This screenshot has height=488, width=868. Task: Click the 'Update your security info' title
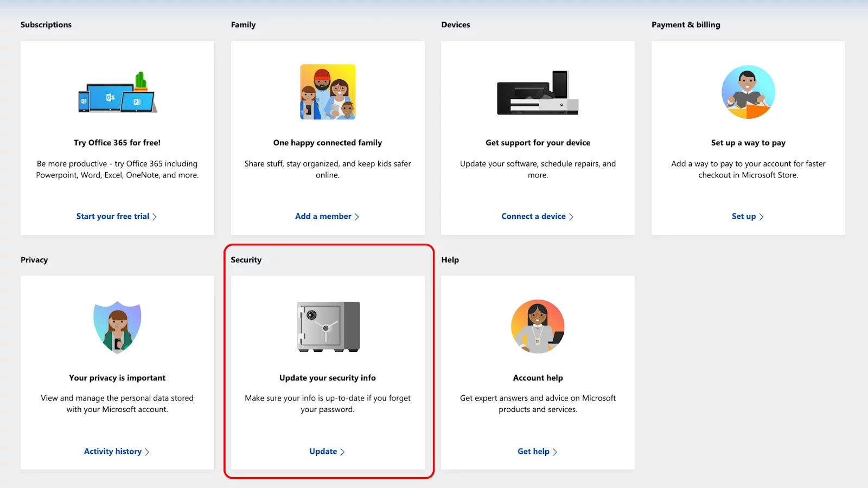328,378
